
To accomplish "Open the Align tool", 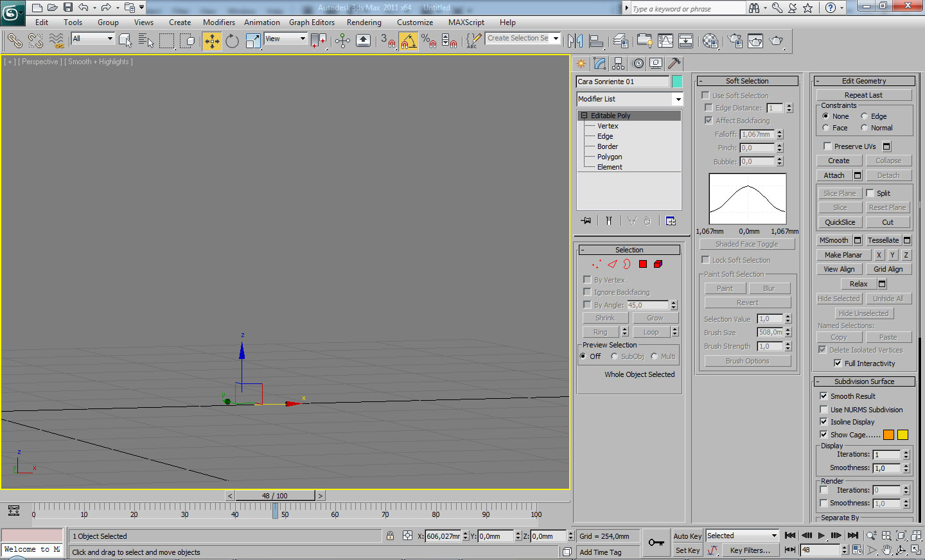I will 596,41.
